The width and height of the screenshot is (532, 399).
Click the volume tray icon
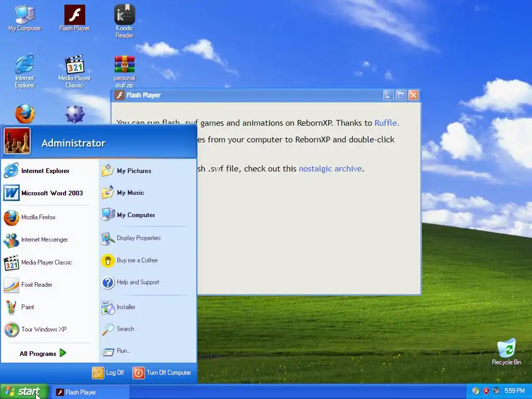point(496,391)
